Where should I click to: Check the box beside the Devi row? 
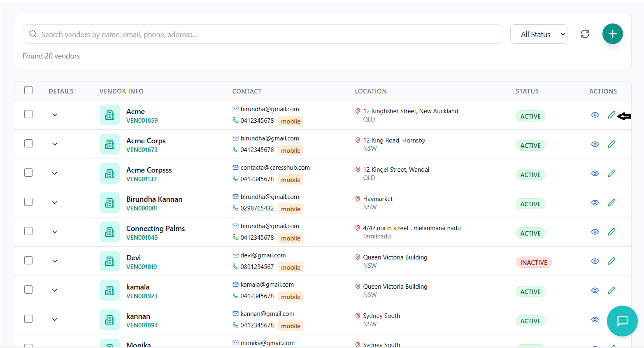[x=28, y=260]
